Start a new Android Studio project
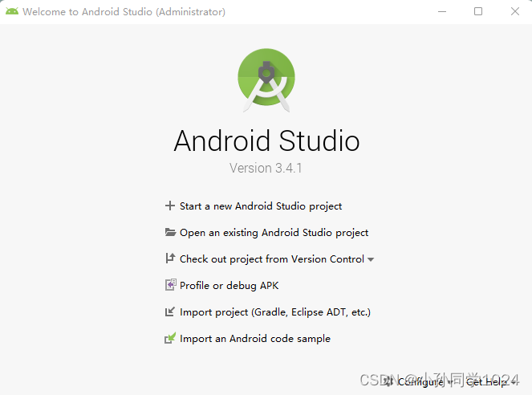 [261, 206]
